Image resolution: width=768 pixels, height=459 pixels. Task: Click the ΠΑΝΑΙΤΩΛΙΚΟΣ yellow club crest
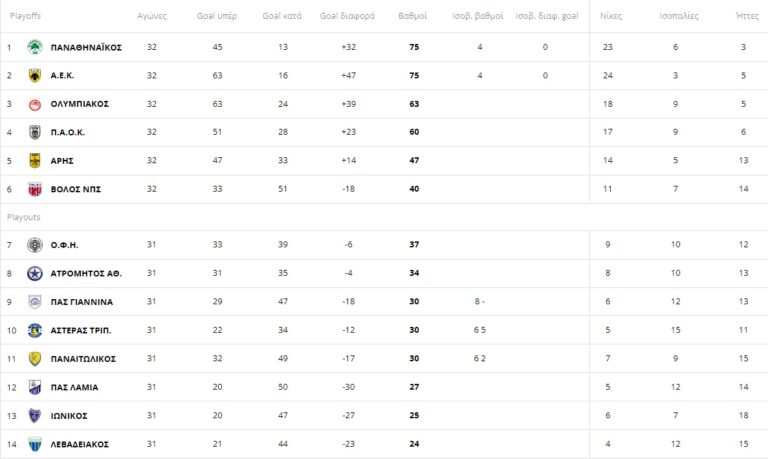35,358
